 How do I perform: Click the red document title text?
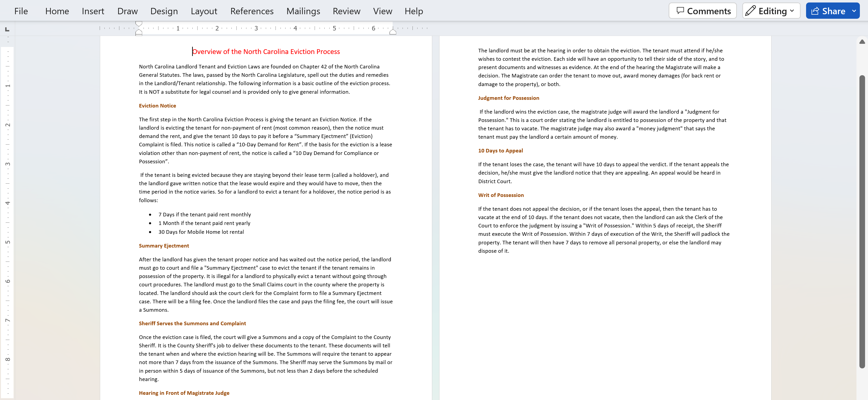click(266, 51)
